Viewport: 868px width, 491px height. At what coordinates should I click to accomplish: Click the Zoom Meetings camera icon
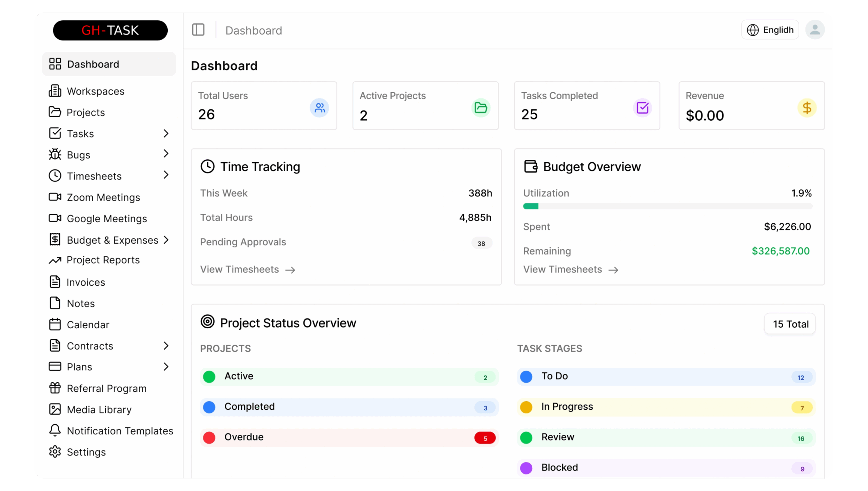55,197
